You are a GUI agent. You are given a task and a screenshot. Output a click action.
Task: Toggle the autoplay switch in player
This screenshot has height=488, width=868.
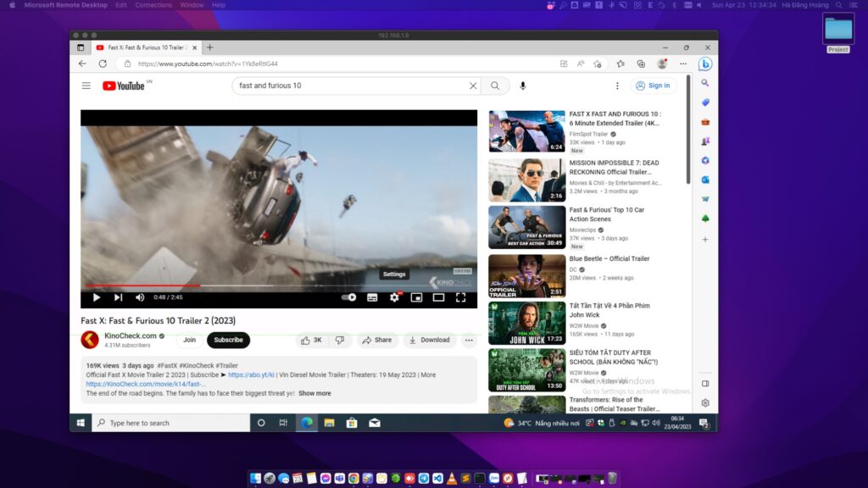coord(348,297)
